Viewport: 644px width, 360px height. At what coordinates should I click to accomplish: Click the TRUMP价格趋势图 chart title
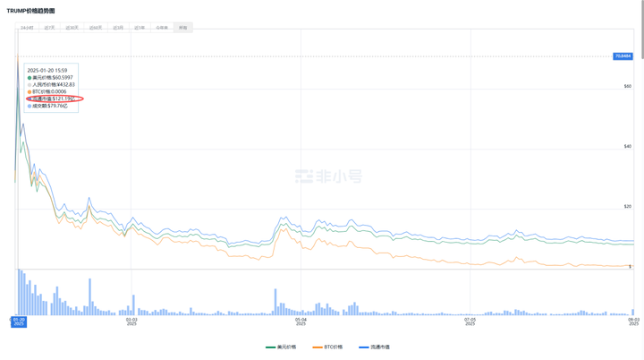click(30, 11)
